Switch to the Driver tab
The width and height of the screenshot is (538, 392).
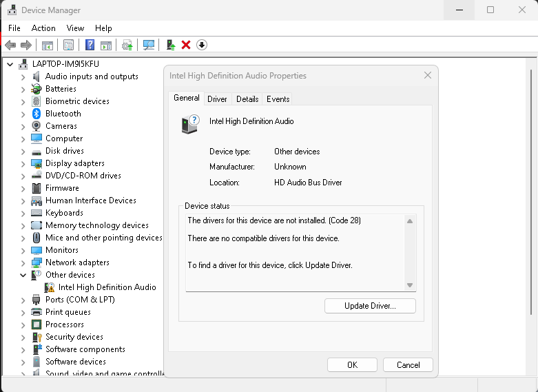[217, 99]
